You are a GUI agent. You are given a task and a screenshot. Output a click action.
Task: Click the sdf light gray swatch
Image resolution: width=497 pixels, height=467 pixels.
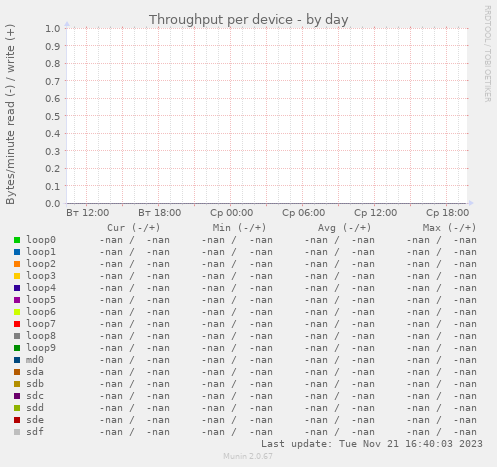(x=17, y=432)
